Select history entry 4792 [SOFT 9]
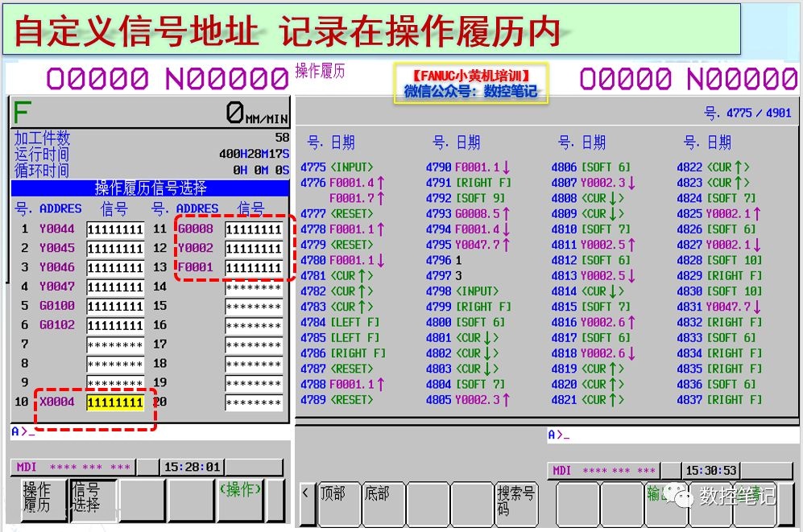803x532 pixels. pos(466,198)
